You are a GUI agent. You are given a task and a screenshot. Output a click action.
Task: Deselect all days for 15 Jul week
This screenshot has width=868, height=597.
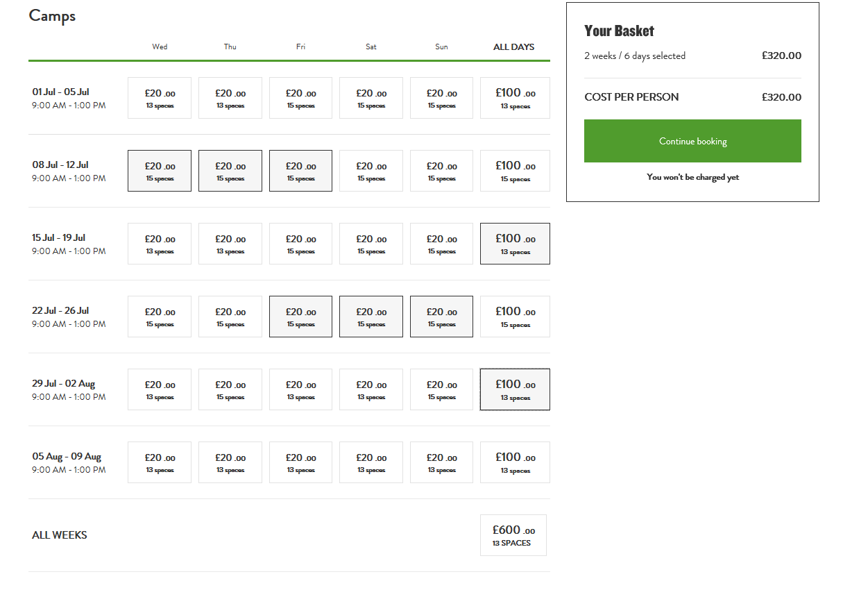[x=515, y=244]
